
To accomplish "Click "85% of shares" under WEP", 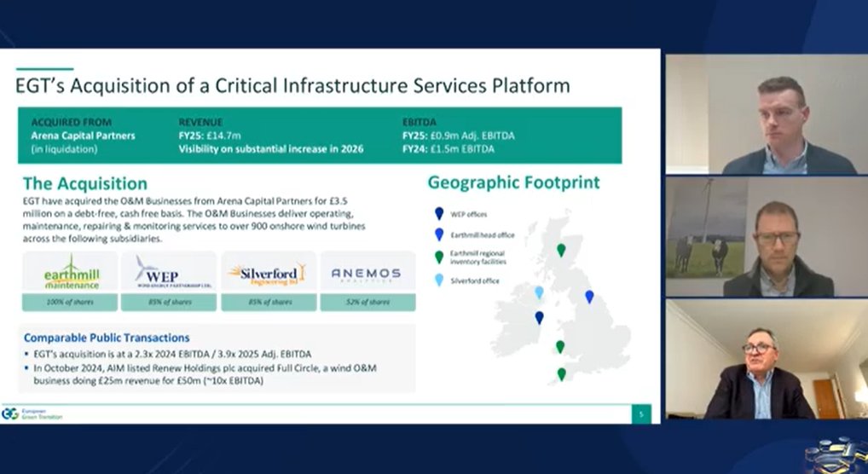I will coord(169,303).
